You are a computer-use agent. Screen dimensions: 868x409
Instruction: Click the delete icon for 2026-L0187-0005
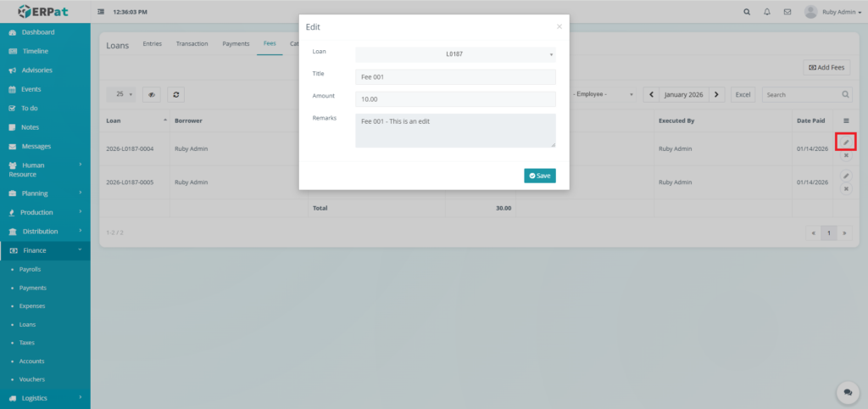coord(846,189)
